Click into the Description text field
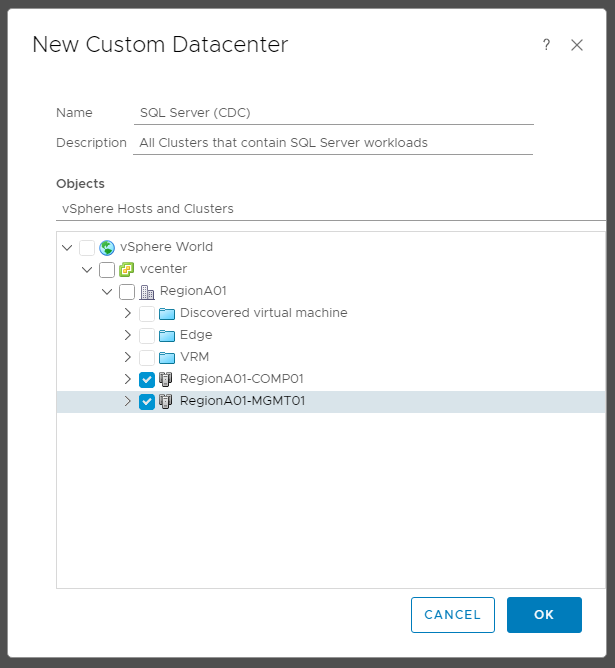The width and height of the screenshot is (615, 668). 333,143
